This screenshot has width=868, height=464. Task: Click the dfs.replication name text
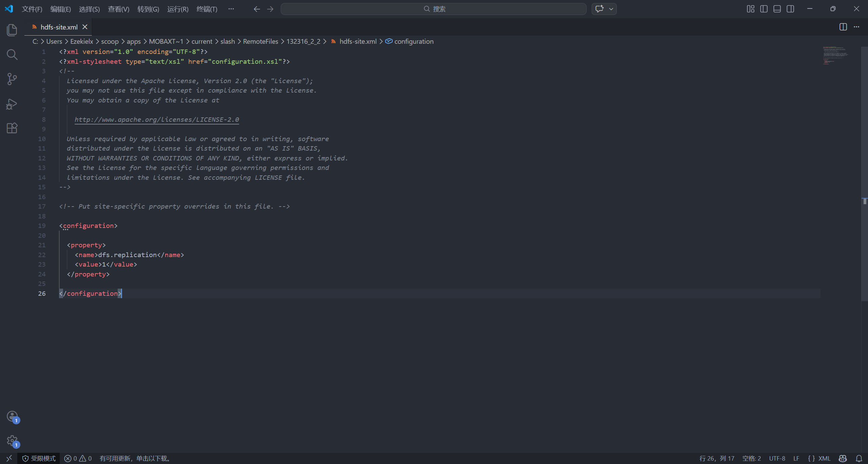[127, 255]
